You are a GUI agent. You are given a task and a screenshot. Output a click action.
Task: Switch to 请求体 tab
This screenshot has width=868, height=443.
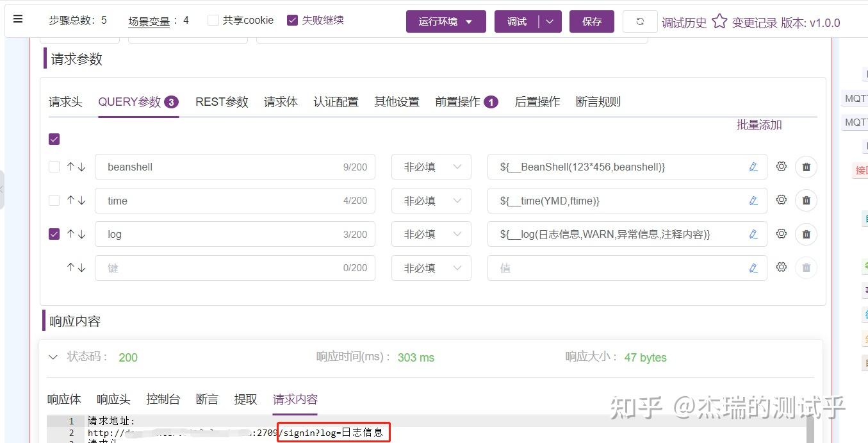[x=281, y=102]
